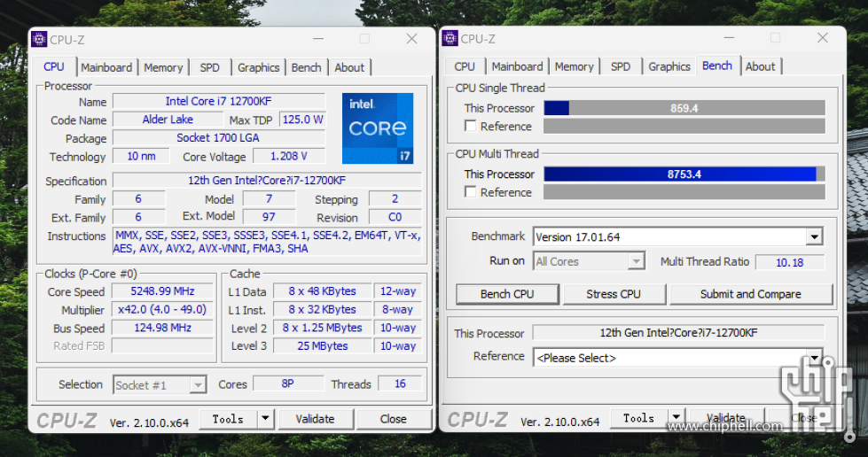Click Level 3 cache value 25 MBytes
This screenshot has height=457, width=868.
[323, 345]
